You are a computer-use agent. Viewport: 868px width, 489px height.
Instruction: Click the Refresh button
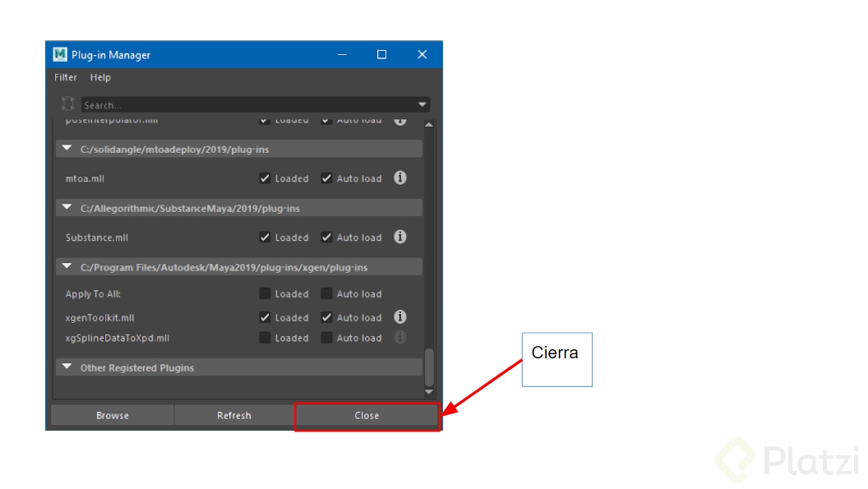click(234, 415)
